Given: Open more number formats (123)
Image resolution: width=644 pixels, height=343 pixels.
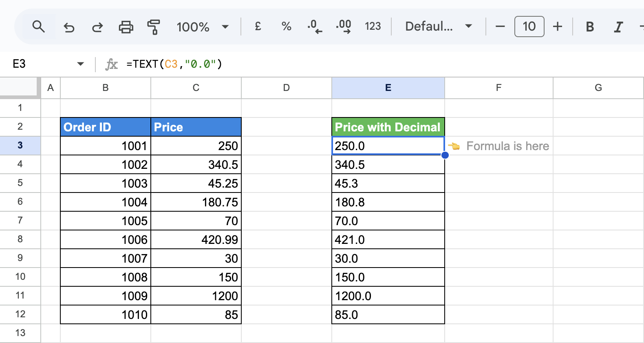Looking at the screenshot, I should pos(373,27).
